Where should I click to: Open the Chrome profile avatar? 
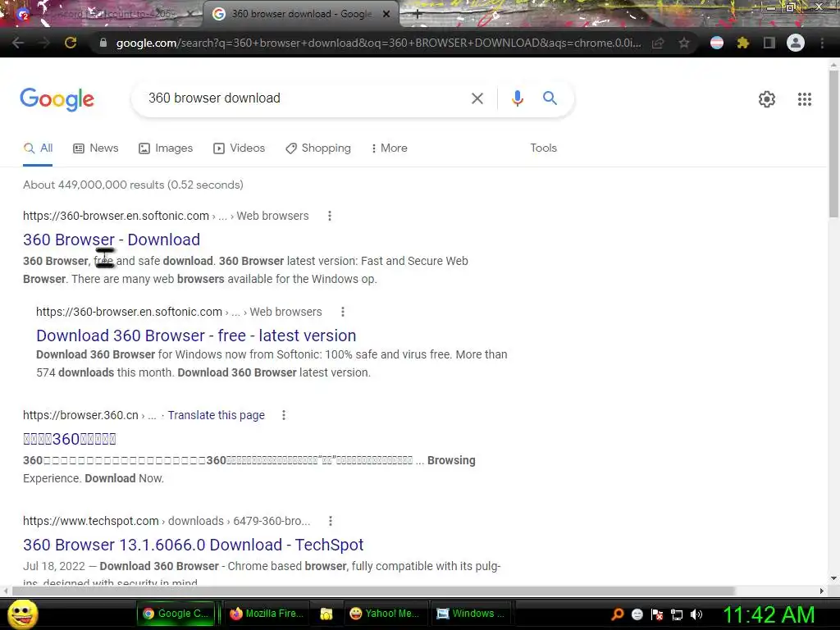point(796,43)
